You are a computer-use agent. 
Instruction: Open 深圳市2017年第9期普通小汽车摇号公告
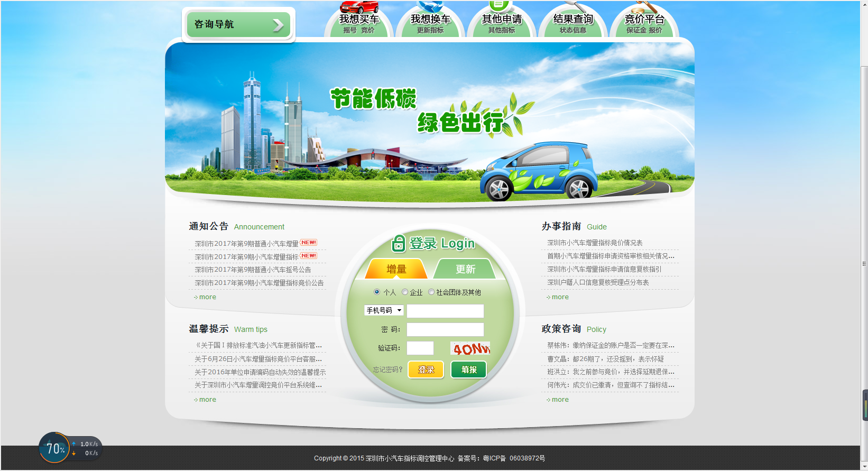click(x=253, y=270)
